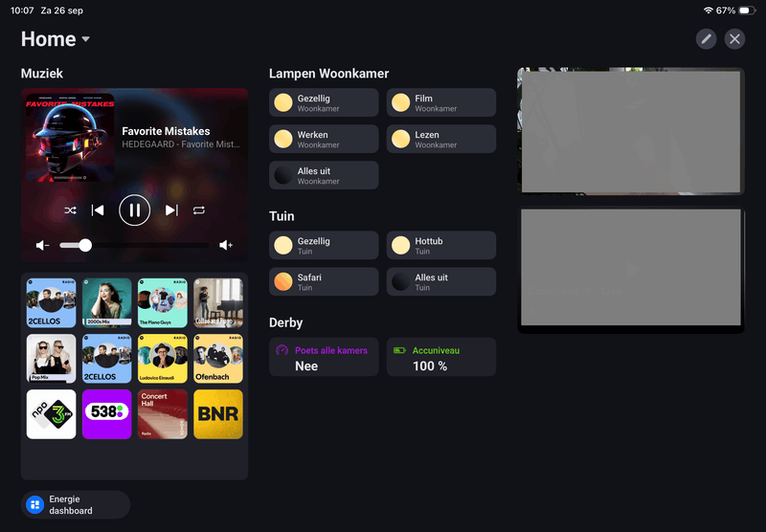Play The Piano Guys radio tile
The image size is (766, 532).
point(163,302)
